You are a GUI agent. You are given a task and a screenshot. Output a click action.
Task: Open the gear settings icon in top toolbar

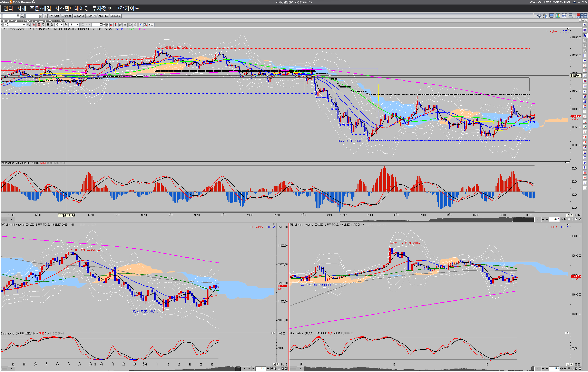(539, 16)
